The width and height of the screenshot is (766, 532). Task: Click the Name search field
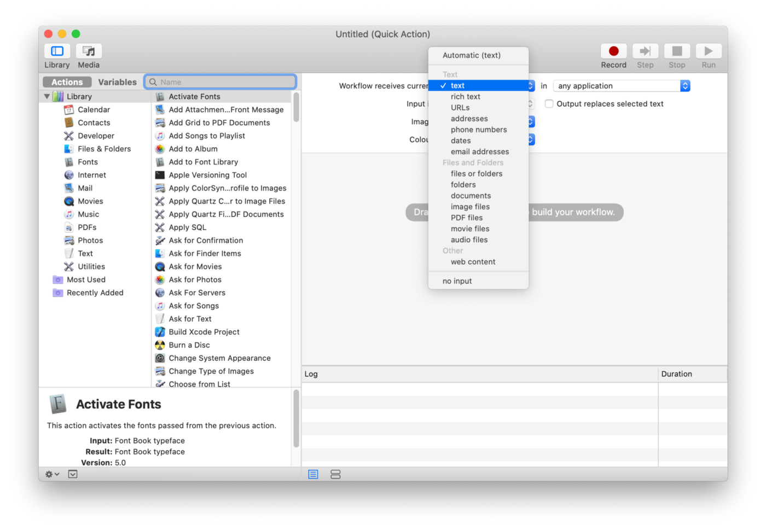click(220, 82)
